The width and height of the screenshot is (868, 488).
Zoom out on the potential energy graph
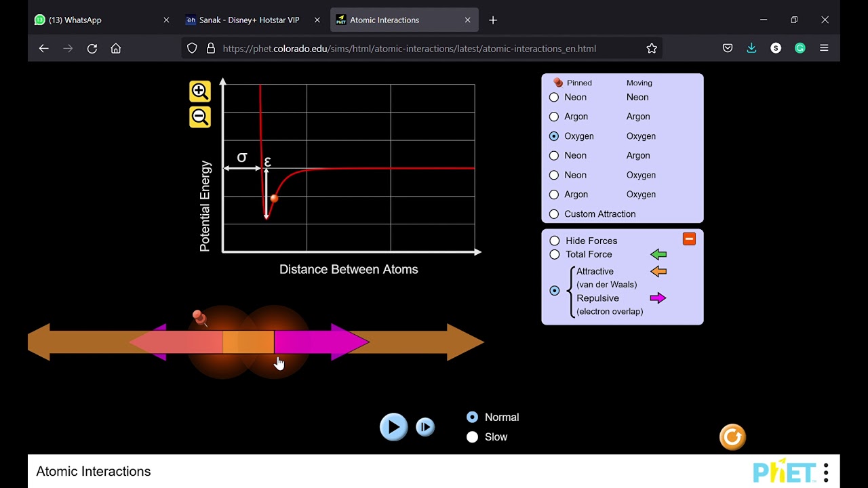[199, 117]
